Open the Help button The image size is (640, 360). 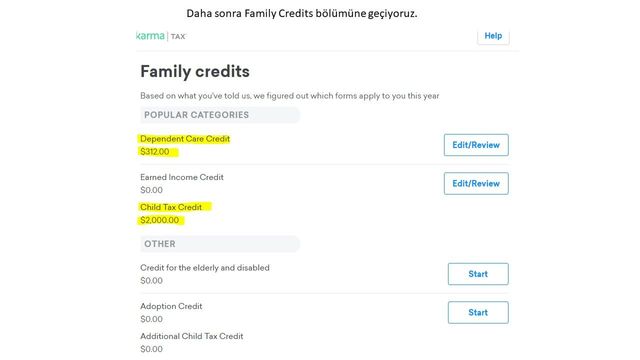click(x=493, y=36)
